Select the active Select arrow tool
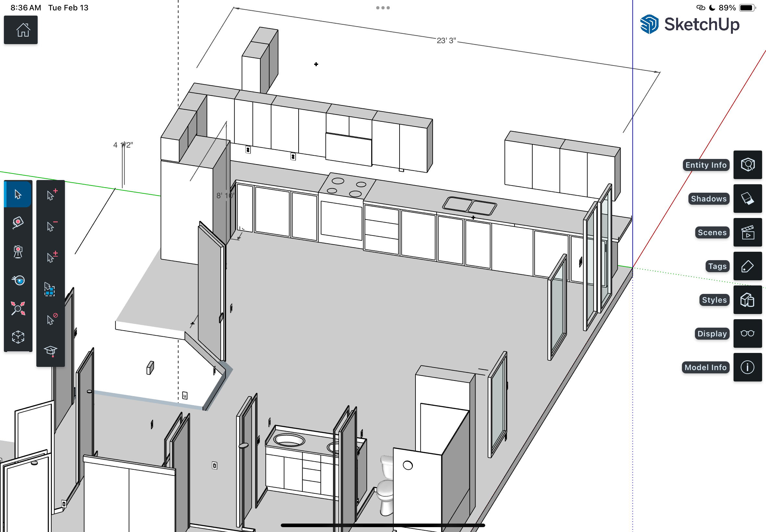The image size is (766, 532). pos(18,194)
